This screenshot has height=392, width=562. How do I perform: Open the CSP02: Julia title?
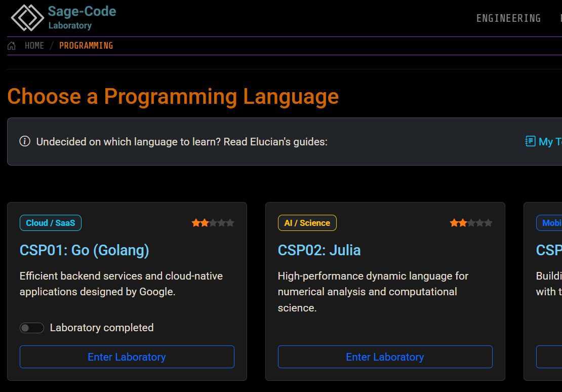pos(319,250)
